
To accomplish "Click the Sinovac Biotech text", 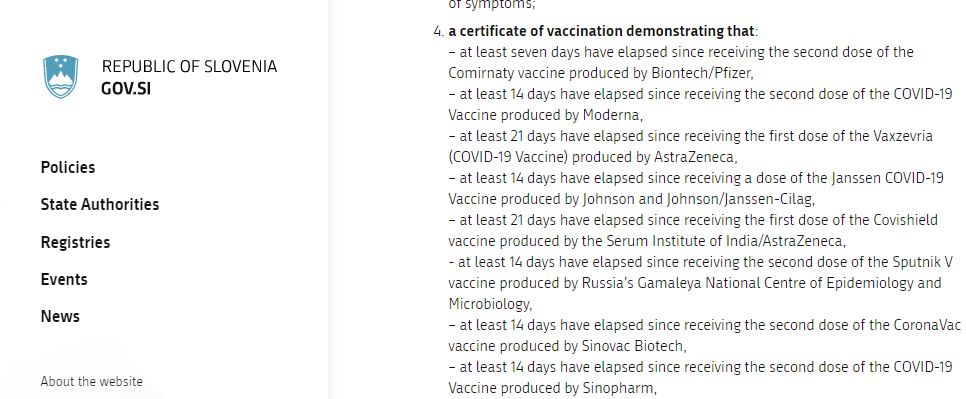I will pos(633,346).
